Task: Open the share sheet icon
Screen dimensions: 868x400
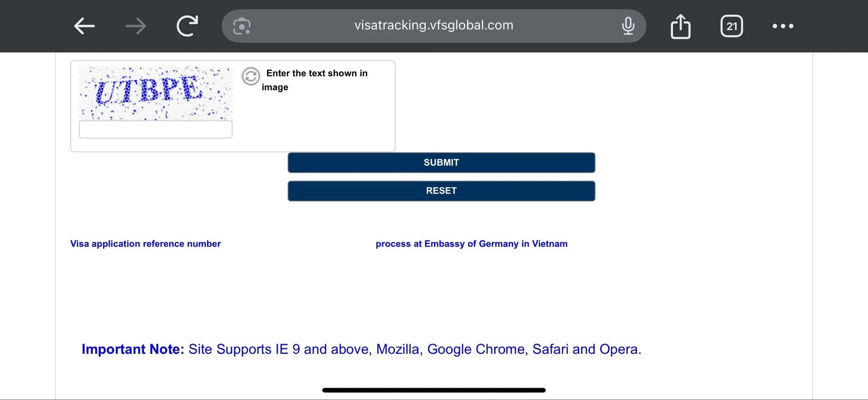Action: (x=680, y=26)
